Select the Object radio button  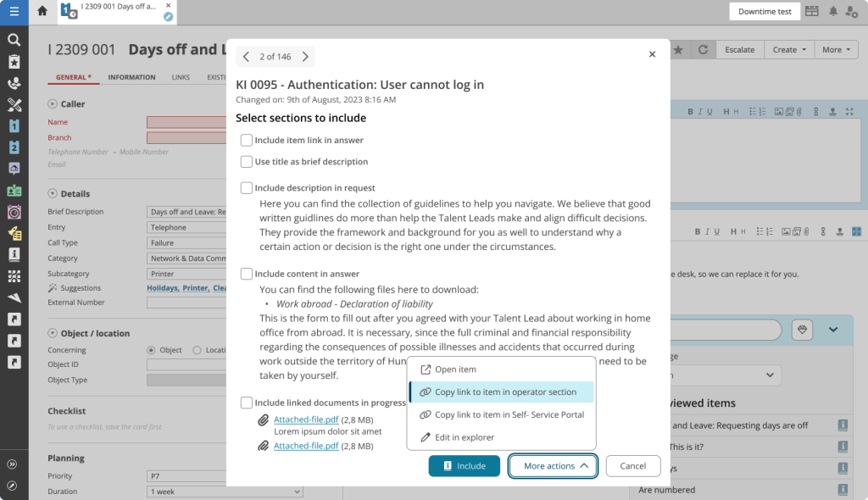click(152, 350)
